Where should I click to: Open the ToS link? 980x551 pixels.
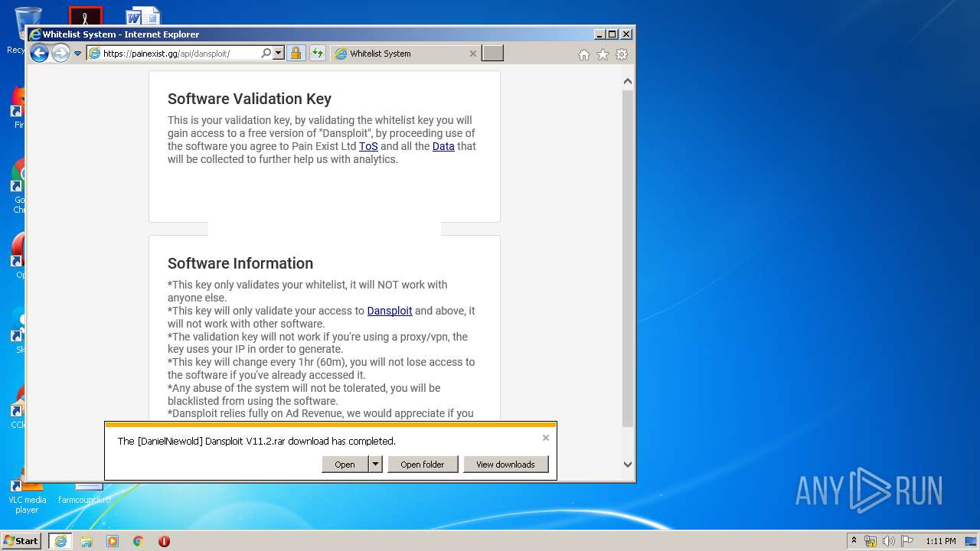pyautogui.click(x=368, y=146)
